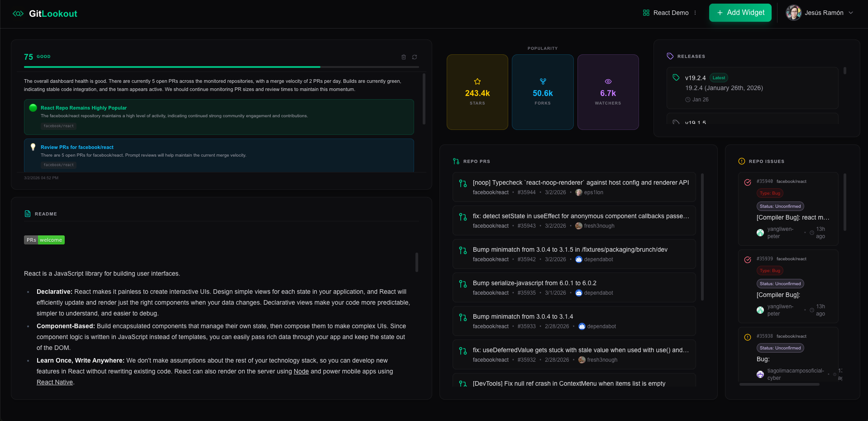
Task: Click the eye icon in Watchers card
Action: coord(608,81)
